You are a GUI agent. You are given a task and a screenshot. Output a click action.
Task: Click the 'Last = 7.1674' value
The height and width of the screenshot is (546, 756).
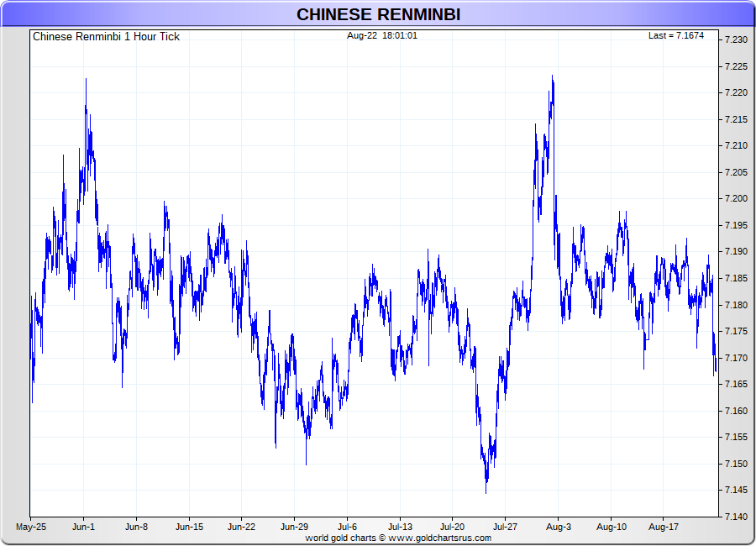point(676,35)
